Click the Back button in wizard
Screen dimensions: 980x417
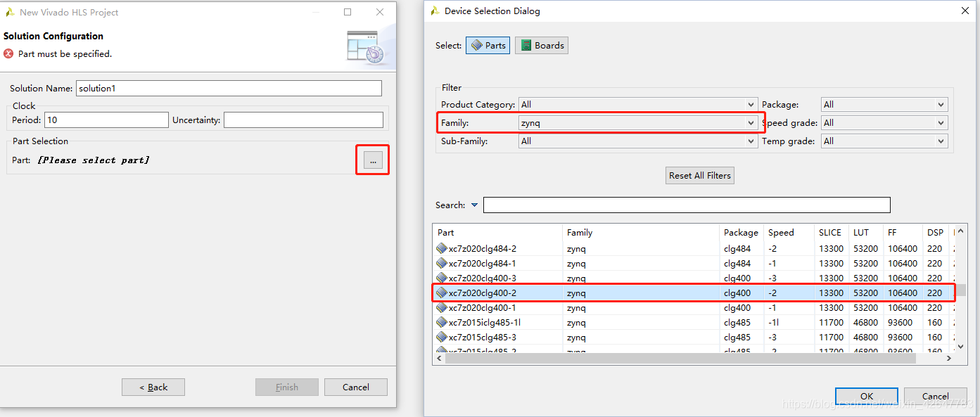pyautogui.click(x=153, y=387)
